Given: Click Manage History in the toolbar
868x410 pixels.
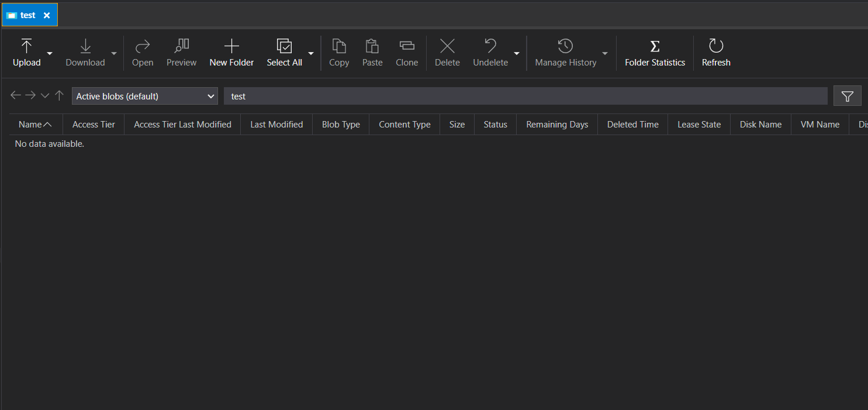Looking at the screenshot, I should [x=565, y=52].
